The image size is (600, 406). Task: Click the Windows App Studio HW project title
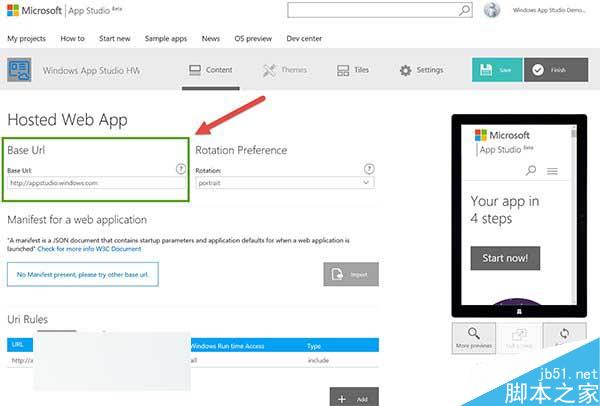coord(91,70)
